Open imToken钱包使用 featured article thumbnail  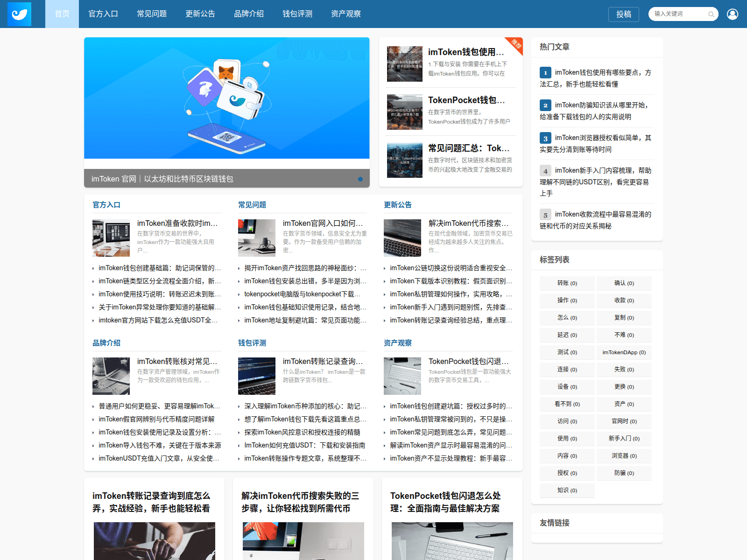tap(405, 64)
